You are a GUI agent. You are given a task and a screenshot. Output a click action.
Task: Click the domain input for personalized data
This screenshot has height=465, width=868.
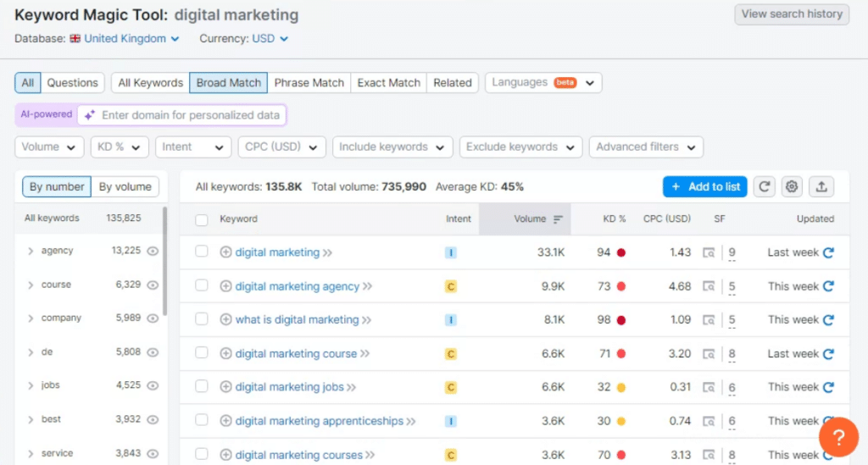click(x=191, y=115)
